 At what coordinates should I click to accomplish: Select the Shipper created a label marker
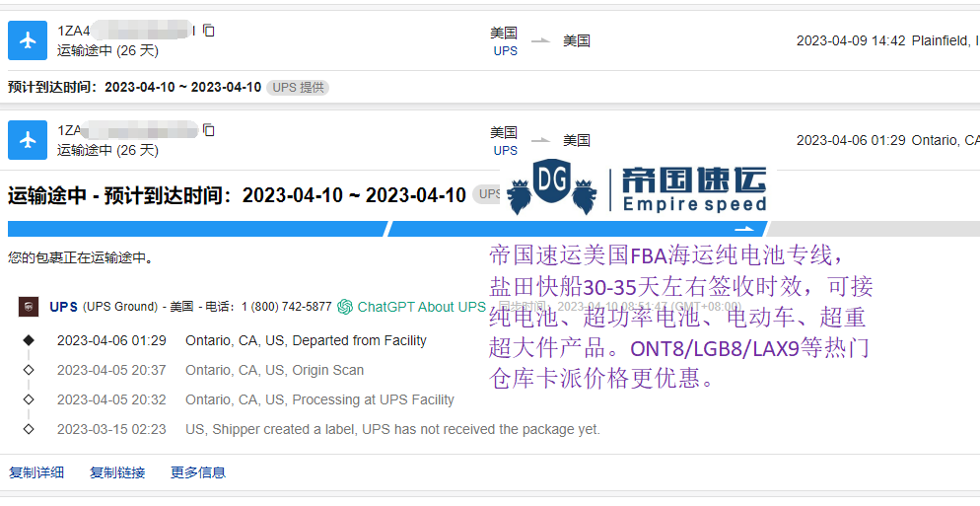click(x=29, y=429)
